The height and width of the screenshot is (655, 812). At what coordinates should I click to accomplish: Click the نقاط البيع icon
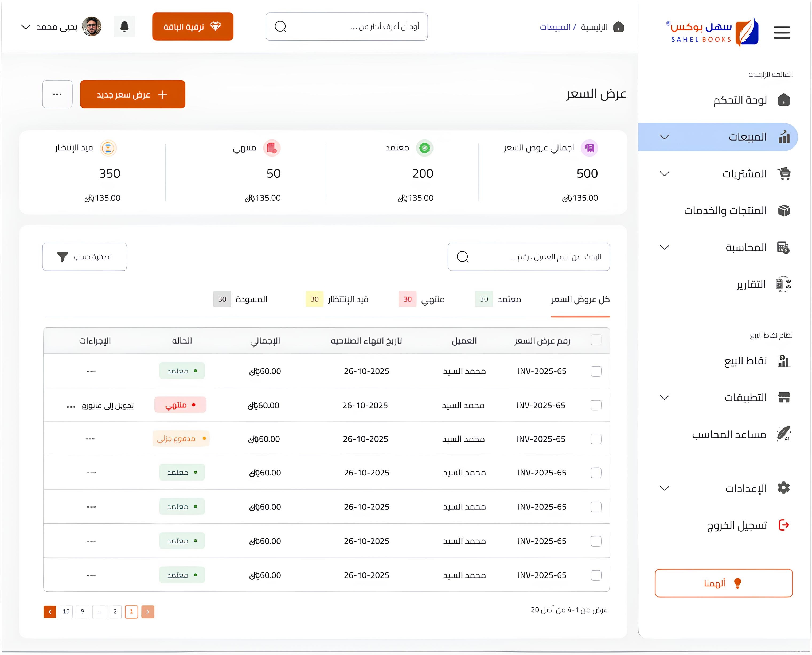click(x=784, y=361)
